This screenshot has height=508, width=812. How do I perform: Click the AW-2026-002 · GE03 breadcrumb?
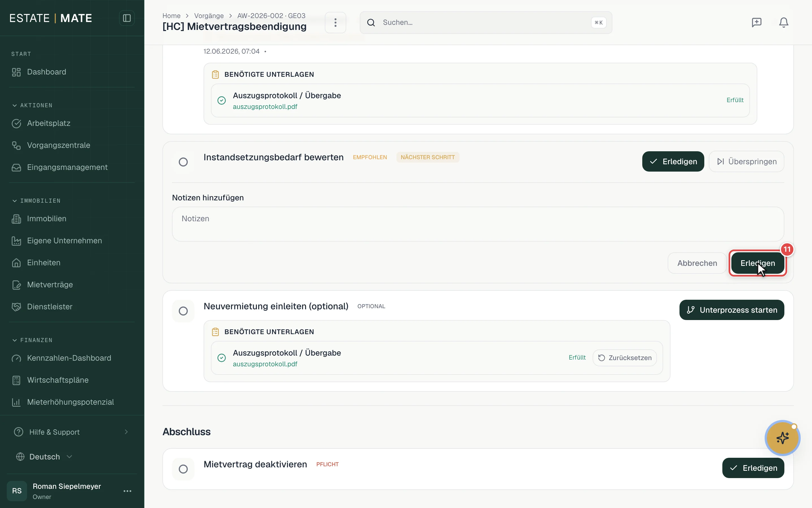tap(271, 16)
